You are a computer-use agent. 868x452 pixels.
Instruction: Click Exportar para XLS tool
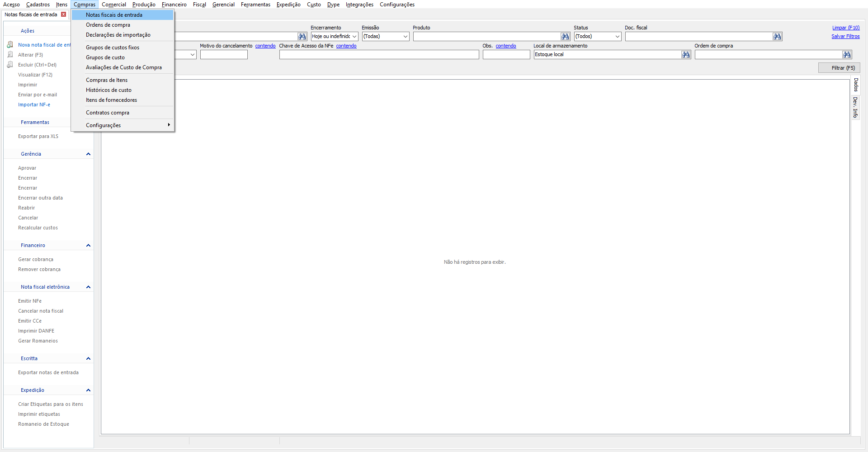(38, 136)
